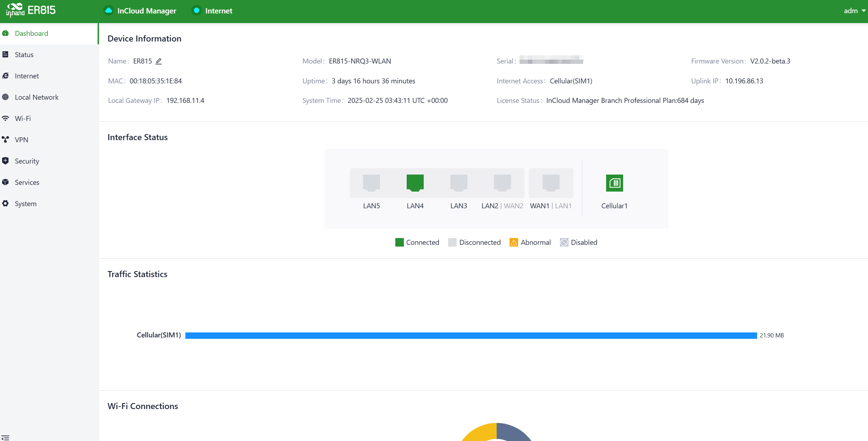Select Local Network in sidebar
Screen dimensions: 868x441
pyautogui.click(x=36, y=97)
